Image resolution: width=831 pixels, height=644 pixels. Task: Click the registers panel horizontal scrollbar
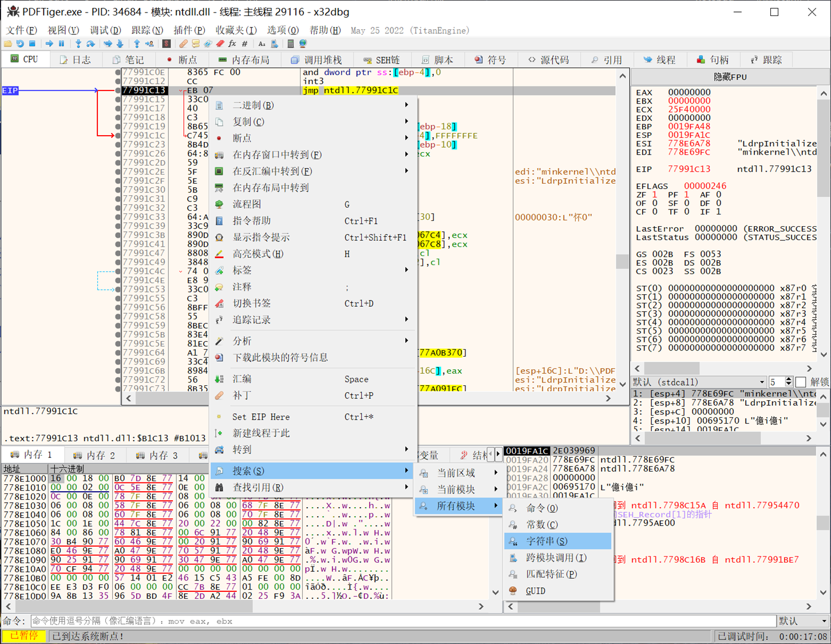click(723, 369)
